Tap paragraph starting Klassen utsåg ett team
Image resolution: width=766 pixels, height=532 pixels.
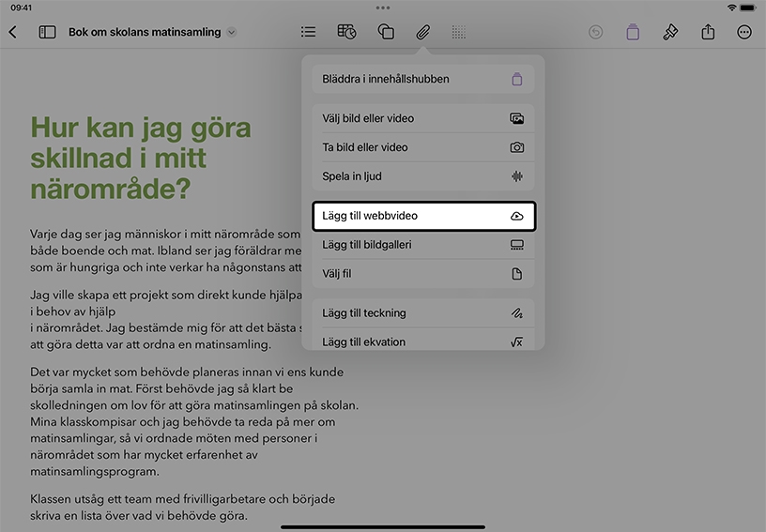[183, 507]
